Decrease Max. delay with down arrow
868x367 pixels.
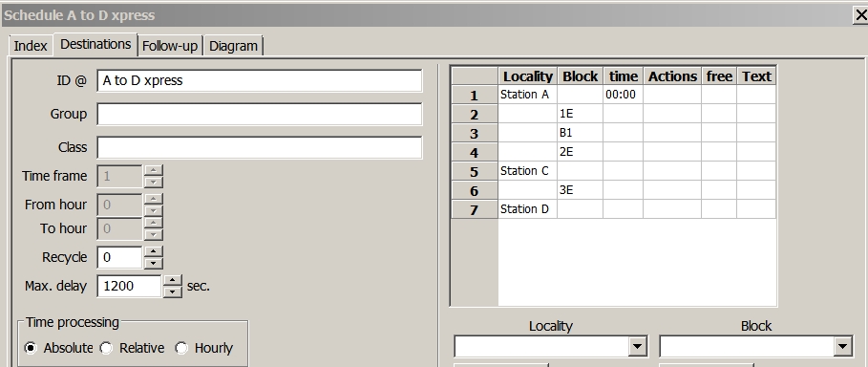(x=173, y=291)
